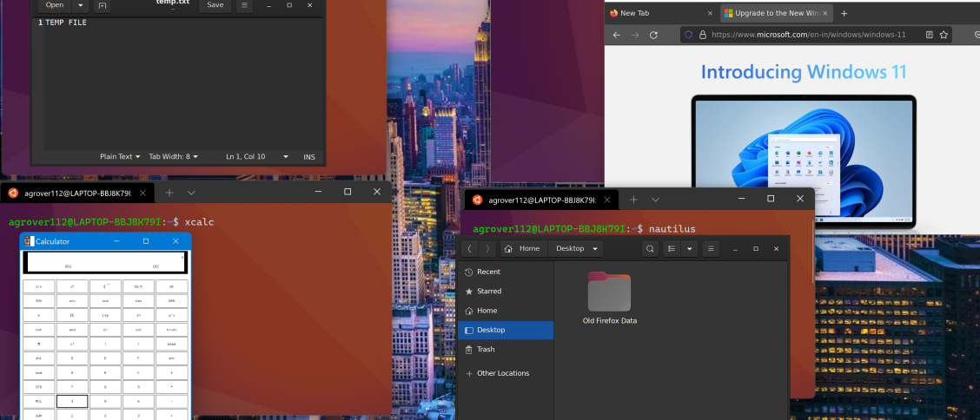Image resolution: width=980 pixels, height=420 pixels.
Task: Expand the Plain Text language dropdown
Action: 120,157
